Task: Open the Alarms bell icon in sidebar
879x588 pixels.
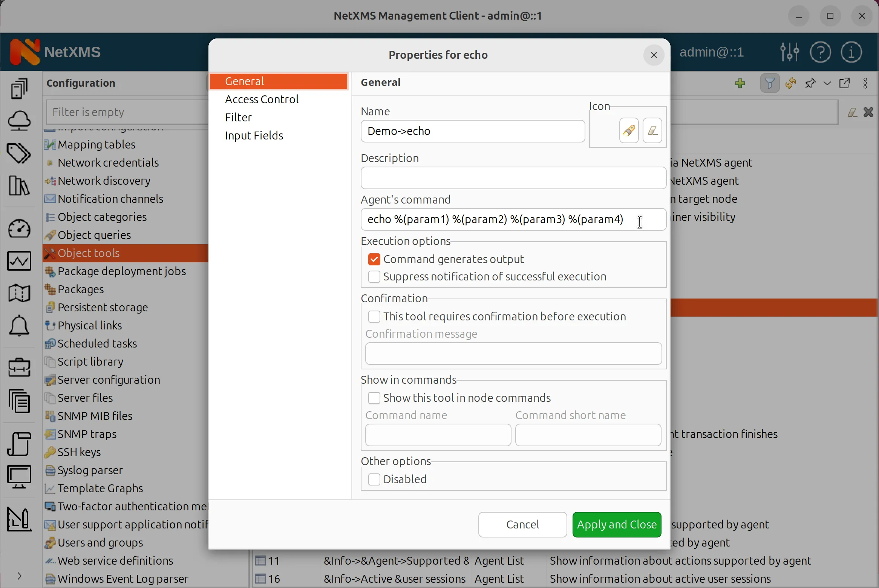Action: click(19, 326)
